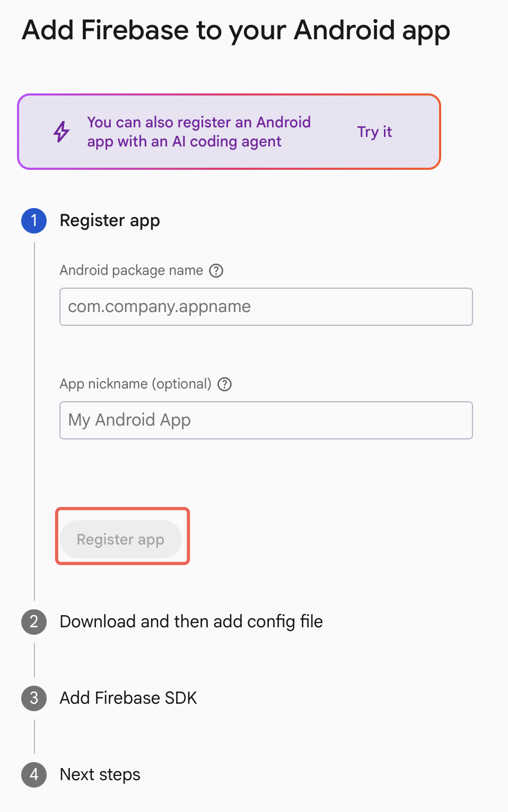The width and height of the screenshot is (508, 812).
Task: Click the lightning bolt icon in banner
Action: point(62,132)
